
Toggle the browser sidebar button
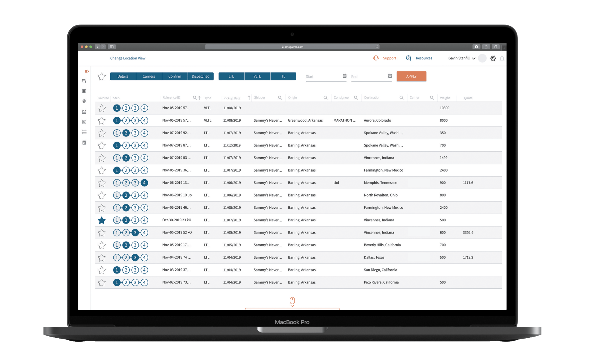tap(112, 47)
